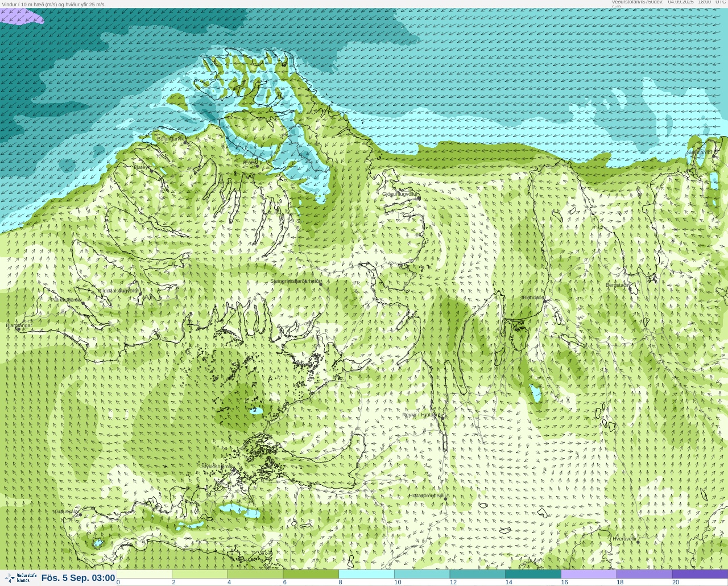Click the Gjögurflugvöllur station label
The image size is (728, 586).
coord(400,194)
